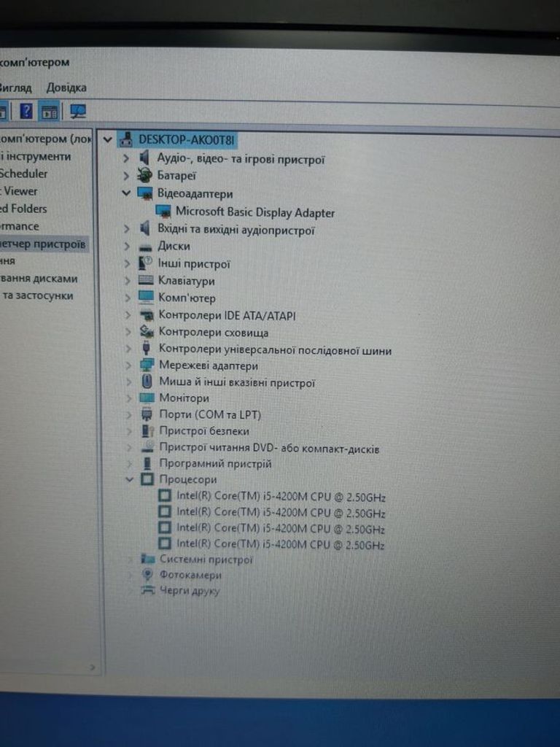Click the mouse icon for Миша й інші вказівні пристрої
Viewport: 560px width, 747px height.
pos(147,381)
